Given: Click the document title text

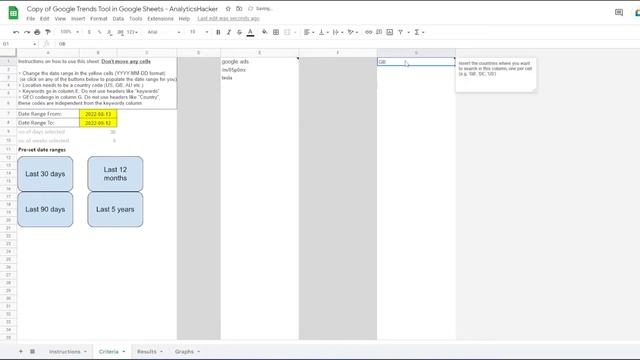Looking at the screenshot, I should point(122,9).
